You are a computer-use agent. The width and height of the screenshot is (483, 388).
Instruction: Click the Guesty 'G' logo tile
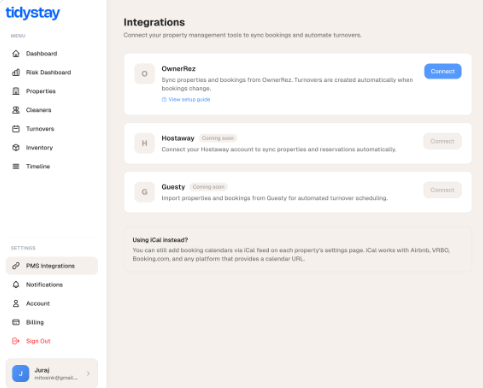(x=144, y=192)
